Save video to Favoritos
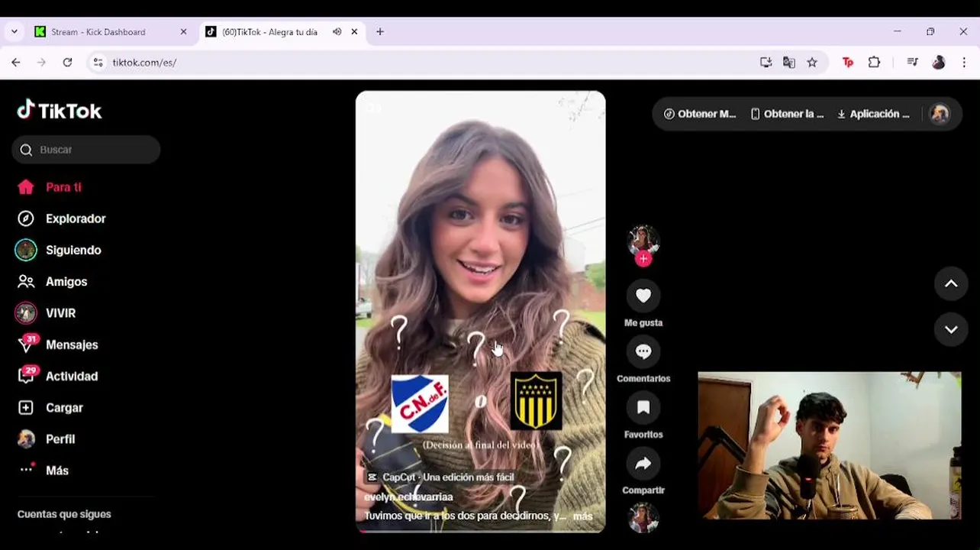 [x=643, y=407]
